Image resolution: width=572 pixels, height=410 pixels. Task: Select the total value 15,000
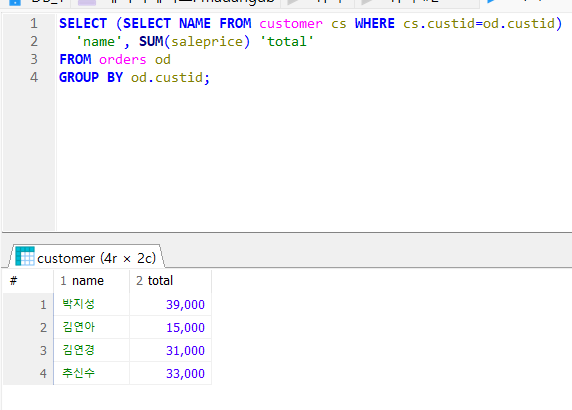click(x=170, y=327)
